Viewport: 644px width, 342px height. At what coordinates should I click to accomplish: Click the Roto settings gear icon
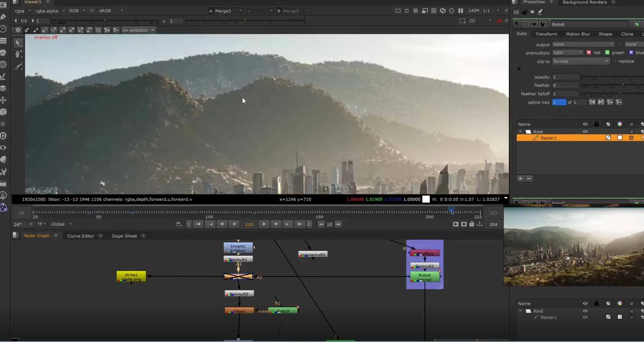point(18,30)
